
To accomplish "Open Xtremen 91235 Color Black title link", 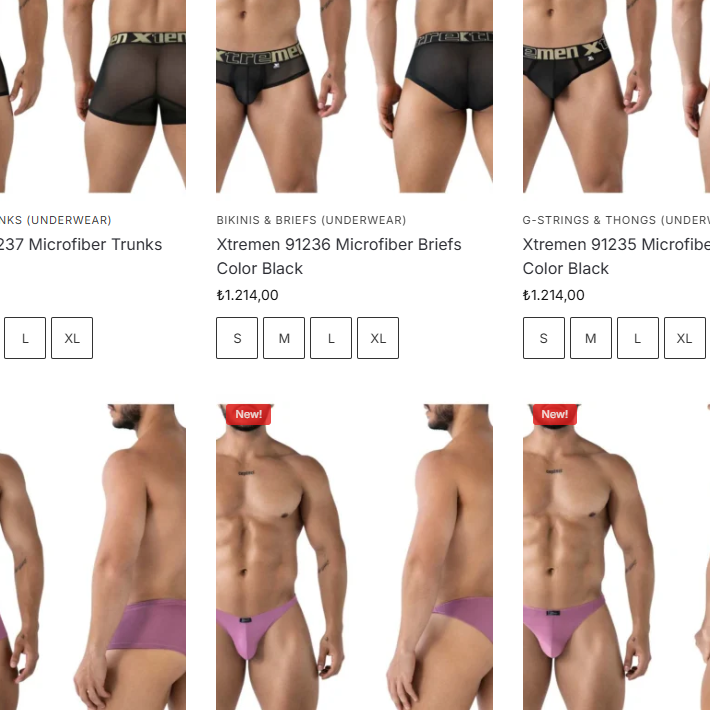I will 616,256.
